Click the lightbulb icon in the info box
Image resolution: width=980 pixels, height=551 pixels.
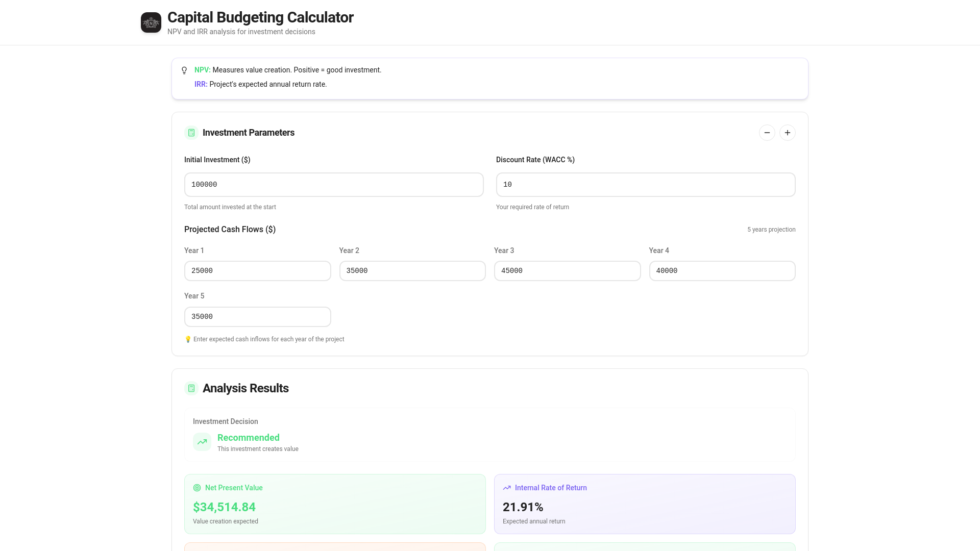click(x=184, y=70)
